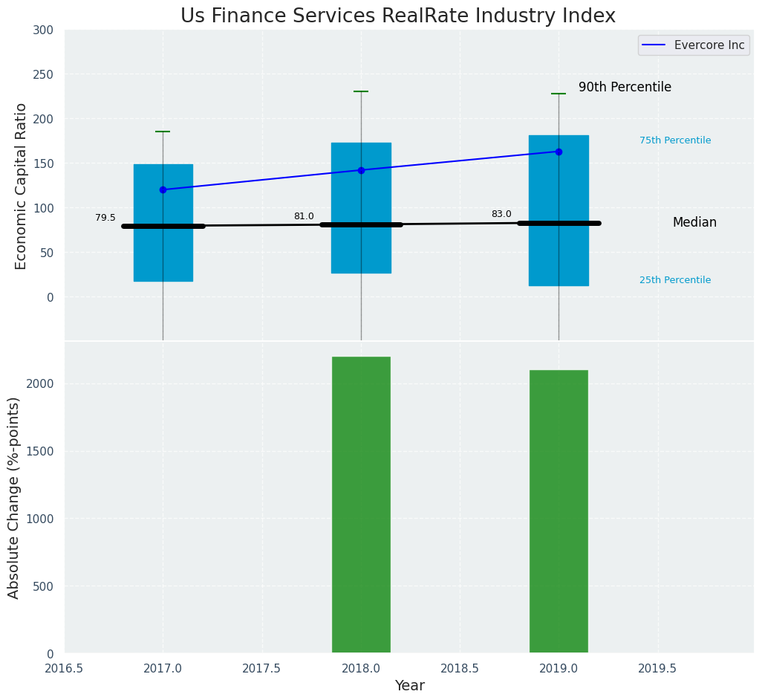This screenshot has width=762, height=700.
Task: Click the Economic Capital Ratio axis label
Action: [22, 186]
